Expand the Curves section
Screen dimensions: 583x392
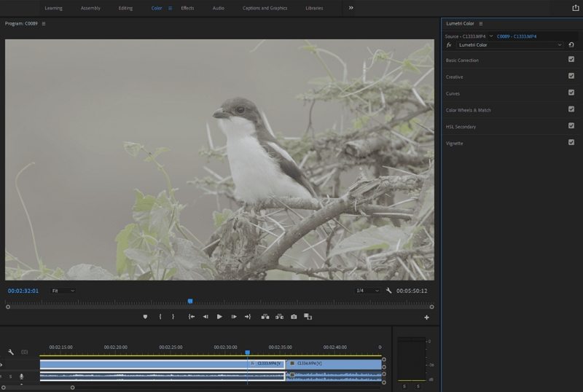(453, 94)
